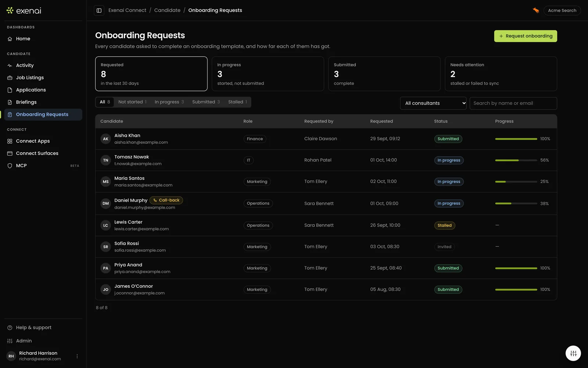Open Home via its house icon
Image resolution: width=588 pixels, height=368 pixels.
pyautogui.click(x=10, y=39)
